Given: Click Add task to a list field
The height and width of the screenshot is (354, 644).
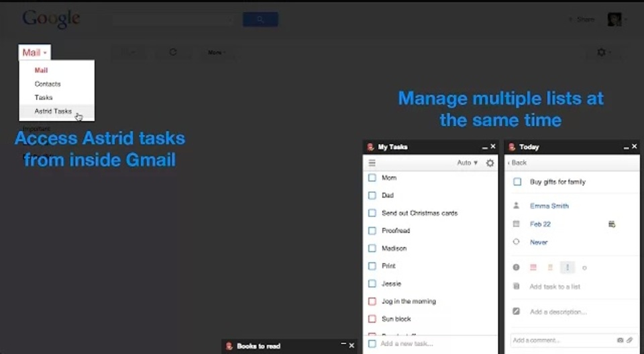Looking at the screenshot, I should (555, 287).
